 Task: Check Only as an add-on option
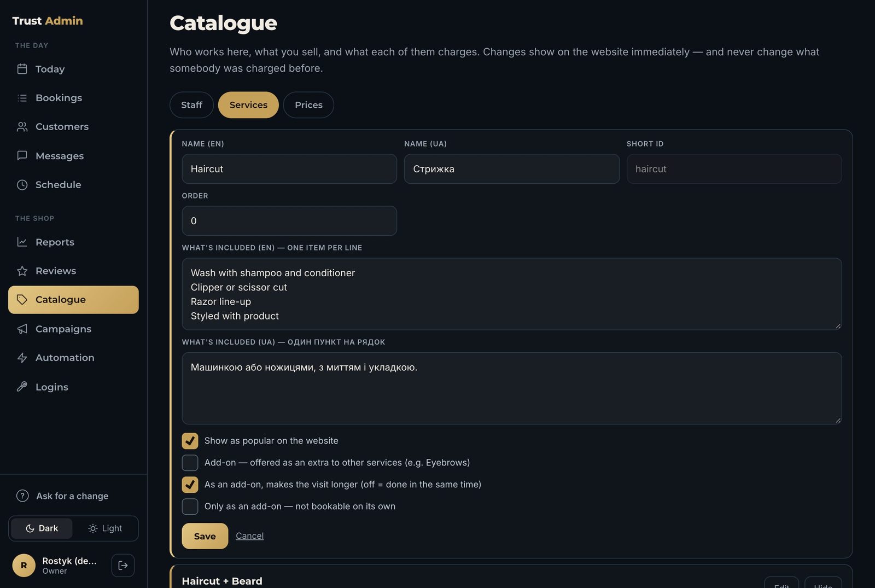(190, 507)
